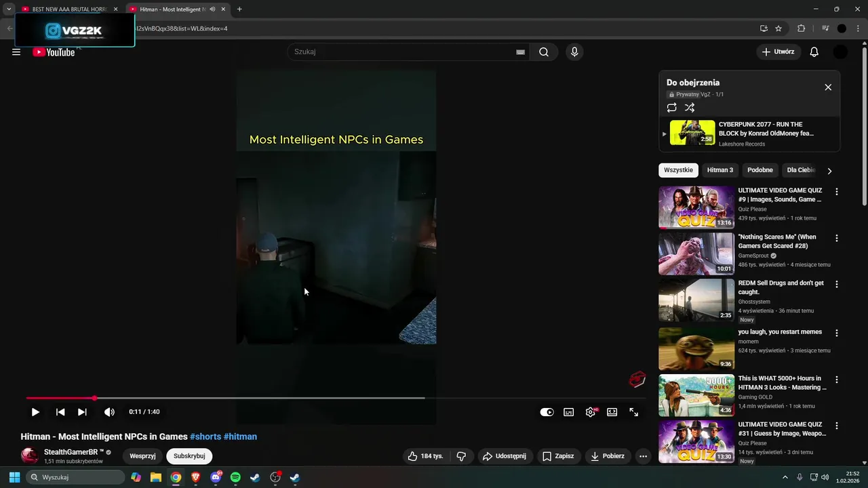Start voice search with the microphone
Image resolution: width=868 pixels, height=488 pixels.
tap(574, 52)
